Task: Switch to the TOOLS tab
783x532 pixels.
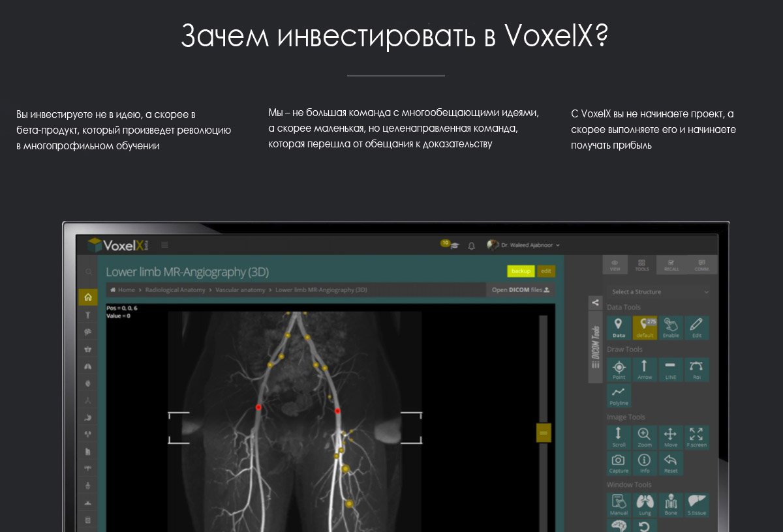Action: [642, 265]
